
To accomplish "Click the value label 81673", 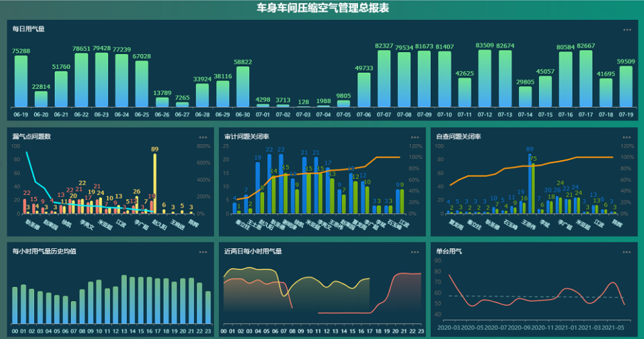I will [424, 46].
